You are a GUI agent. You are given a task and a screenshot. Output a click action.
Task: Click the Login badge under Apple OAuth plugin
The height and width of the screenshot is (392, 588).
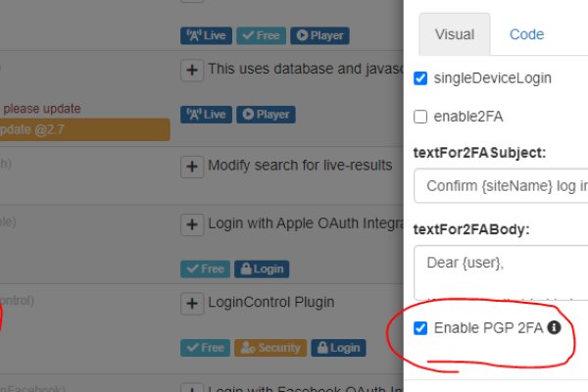tap(260, 268)
